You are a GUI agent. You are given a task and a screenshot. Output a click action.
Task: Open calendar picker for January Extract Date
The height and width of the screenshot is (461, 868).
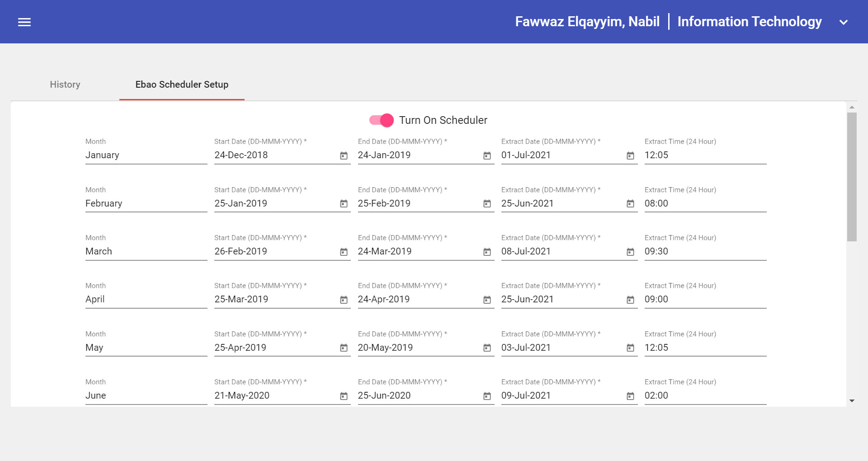[x=630, y=155]
